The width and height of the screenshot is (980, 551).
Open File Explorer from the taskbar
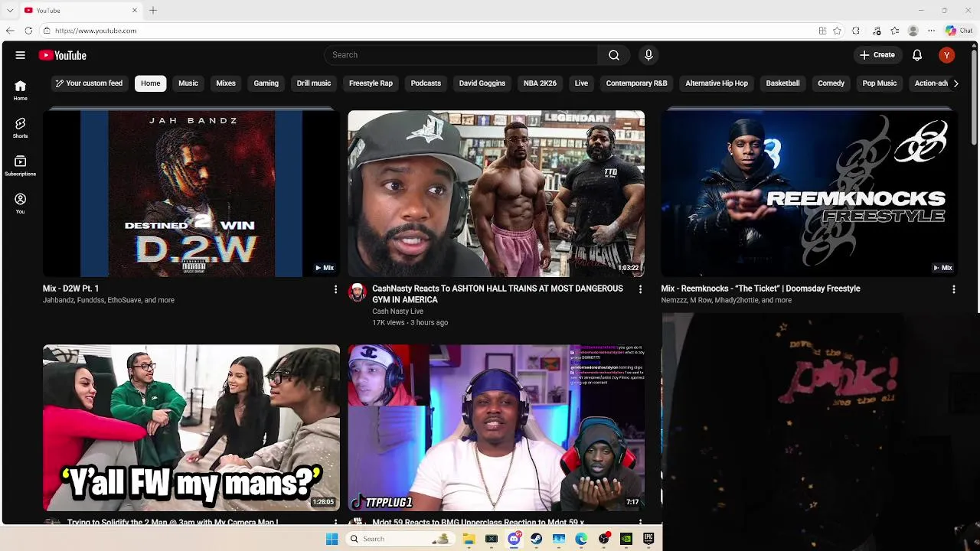coord(469,539)
